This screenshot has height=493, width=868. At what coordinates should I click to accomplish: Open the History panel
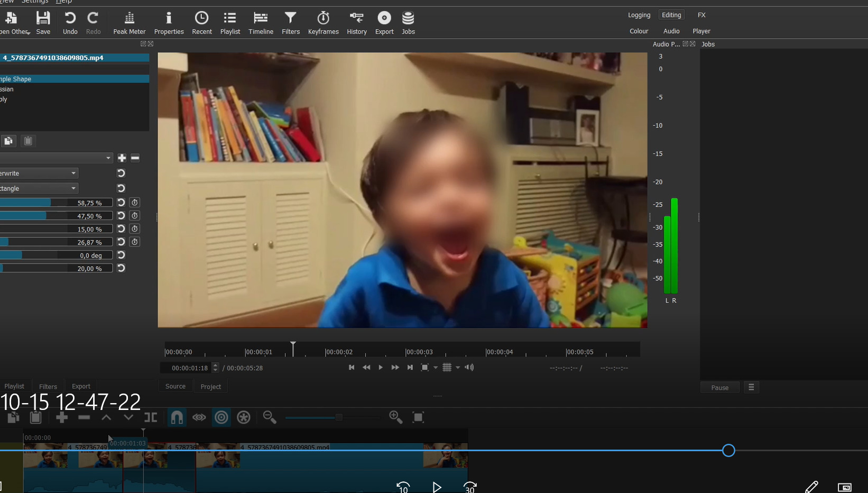pyautogui.click(x=356, y=24)
